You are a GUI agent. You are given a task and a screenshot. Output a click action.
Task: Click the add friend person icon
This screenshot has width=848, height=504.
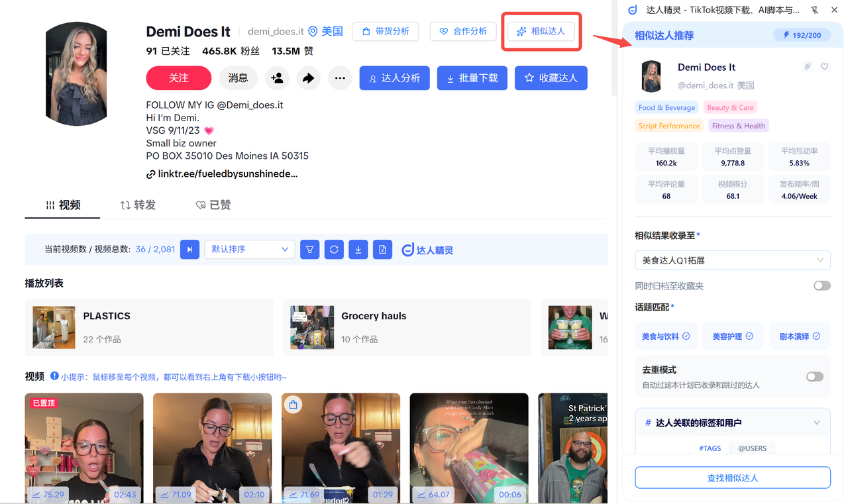click(277, 78)
